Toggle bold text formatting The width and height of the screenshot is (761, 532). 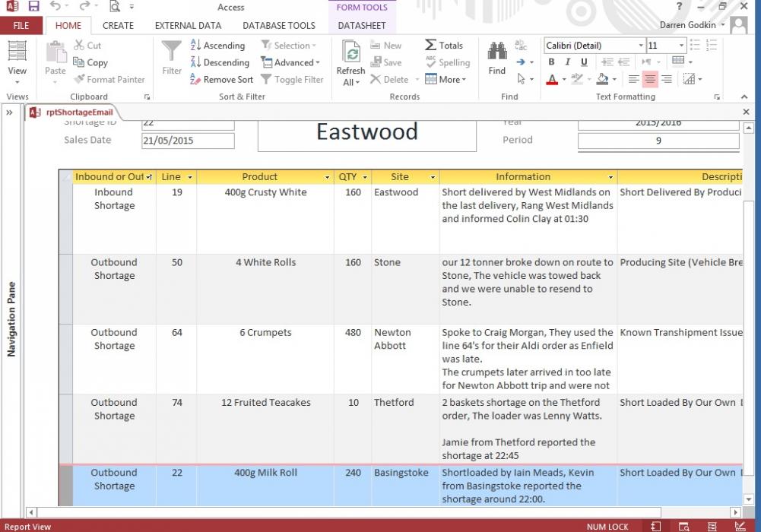(552, 62)
